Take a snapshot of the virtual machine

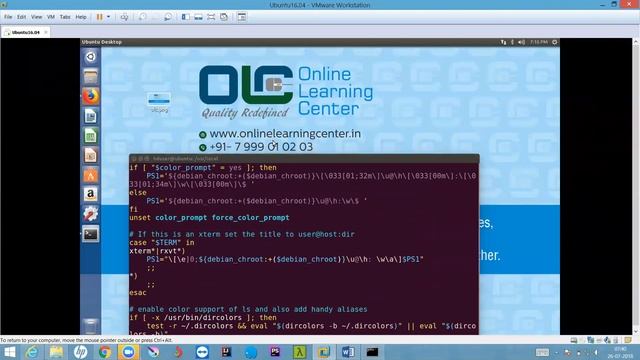(x=142, y=17)
